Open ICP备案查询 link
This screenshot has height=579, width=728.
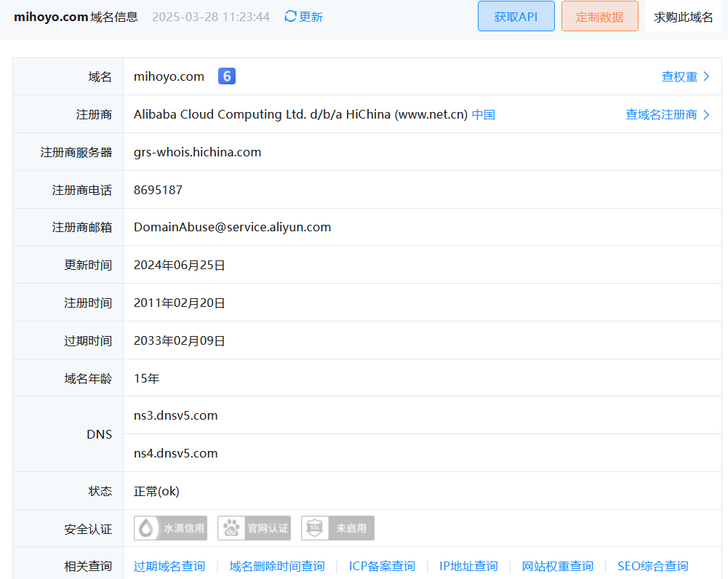tap(382, 566)
